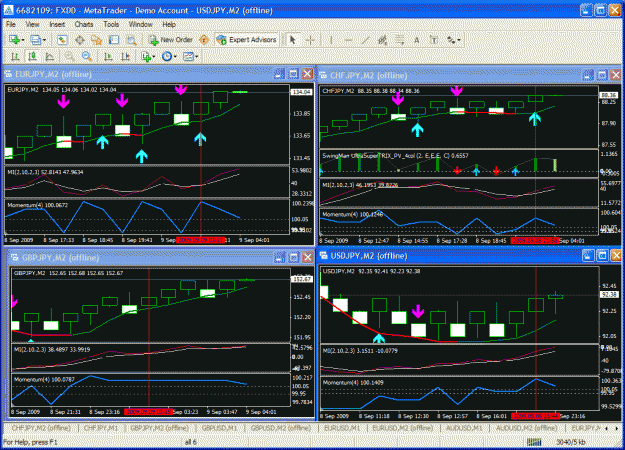Switch to AUDUSD,M2 (offline) bottom tab
The height and width of the screenshot is (450, 625).
pos(526,428)
